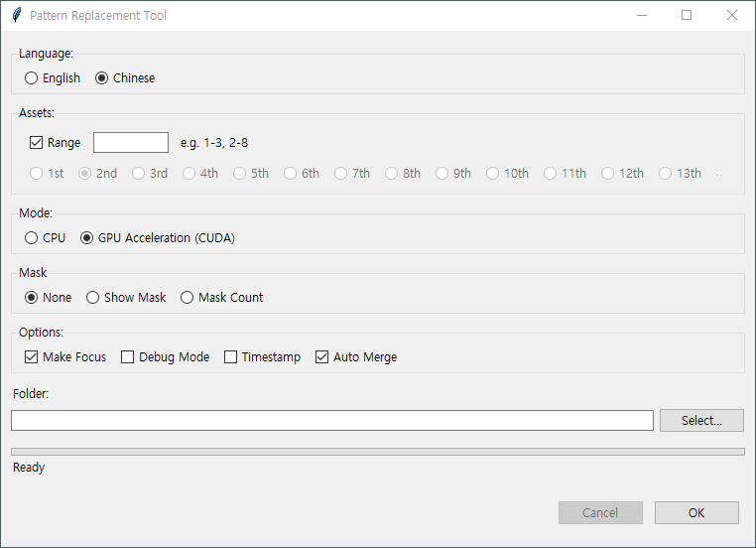Maximize the Pattern Replacement Tool window
The height and width of the screenshot is (548, 756).
pos(687,16)
